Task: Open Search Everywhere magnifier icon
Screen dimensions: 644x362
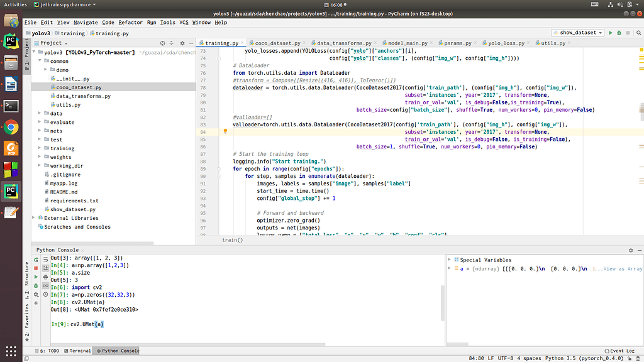Action: tap(638, 33)
